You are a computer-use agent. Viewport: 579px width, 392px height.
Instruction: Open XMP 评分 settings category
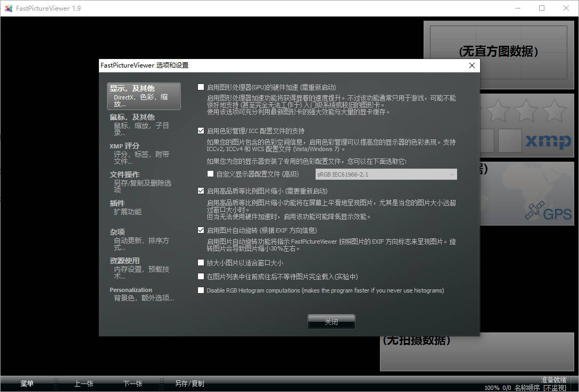pos(144,153)
